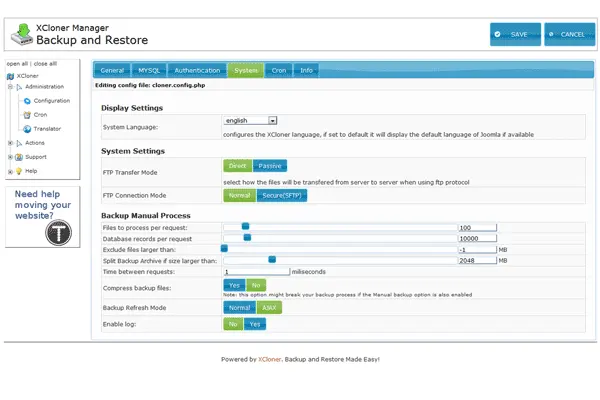
Task: Set FTP Transfer Mode to Passive
Action: pos(269,166)
